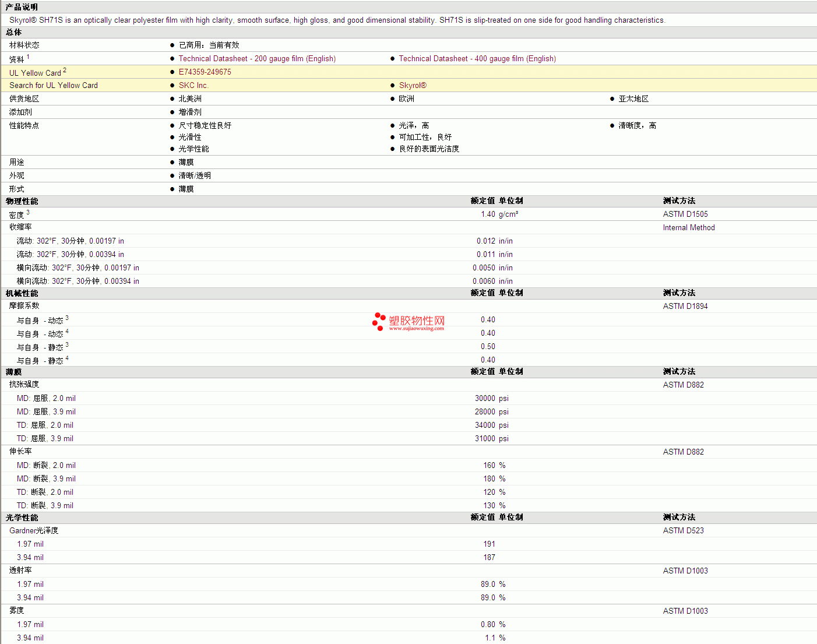Select the shrinkage value 0.0050
817x644 pixels.
pos(484,268)
